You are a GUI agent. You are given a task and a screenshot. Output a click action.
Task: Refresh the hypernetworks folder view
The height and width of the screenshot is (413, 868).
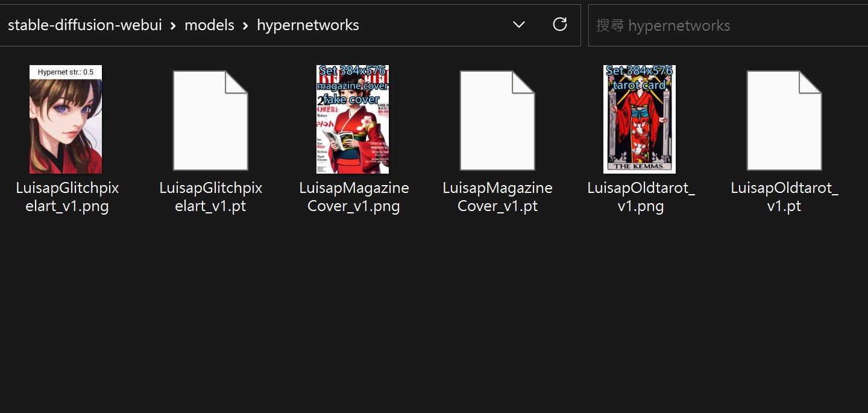pyautogui.click(x=560, y=25)
